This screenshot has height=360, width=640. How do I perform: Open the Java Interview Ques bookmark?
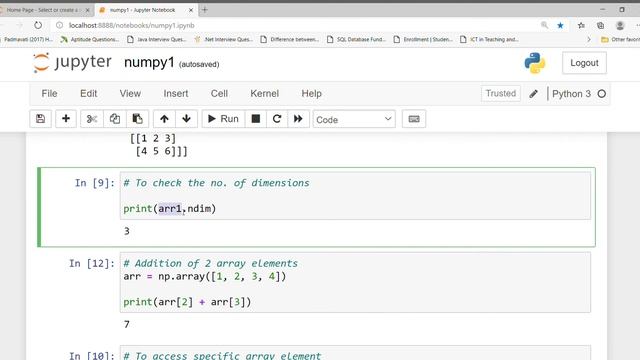click(x=157, y=40)
